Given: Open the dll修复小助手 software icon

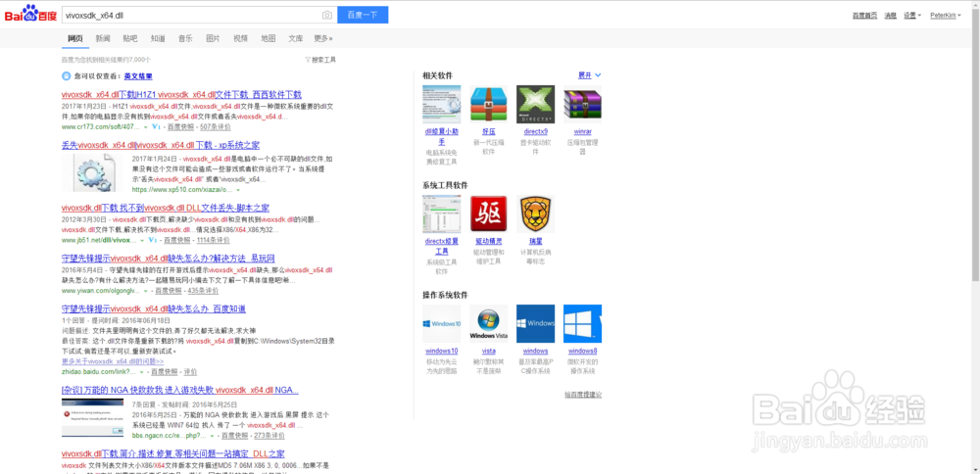Looking at the screenshot, I should tap(441, 104).
